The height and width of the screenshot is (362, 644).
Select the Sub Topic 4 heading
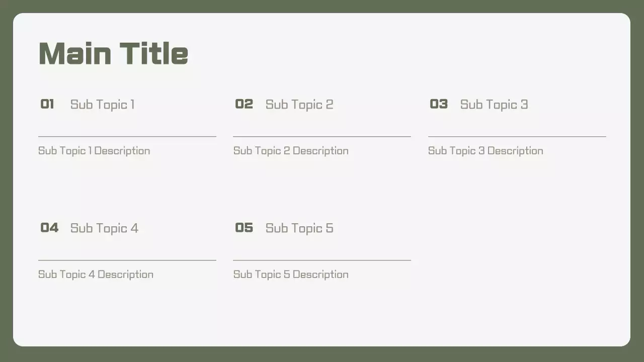pyautogui.click(x=104, y=228)
